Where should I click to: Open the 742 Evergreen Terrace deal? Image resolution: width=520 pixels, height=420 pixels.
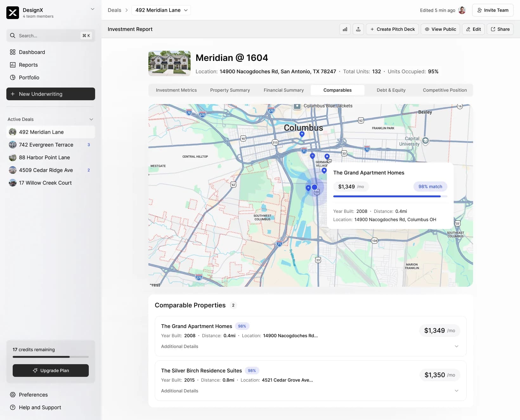[51, 145]
